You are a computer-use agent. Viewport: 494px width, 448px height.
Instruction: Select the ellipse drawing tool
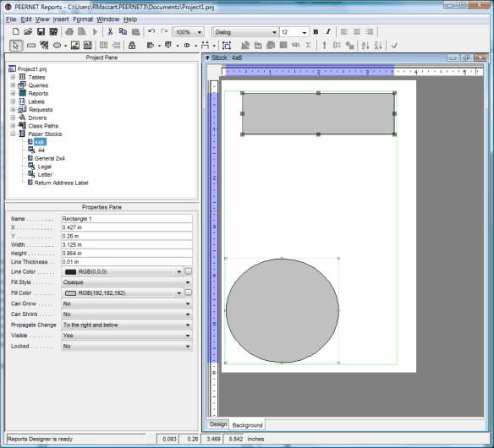(57, 46)
